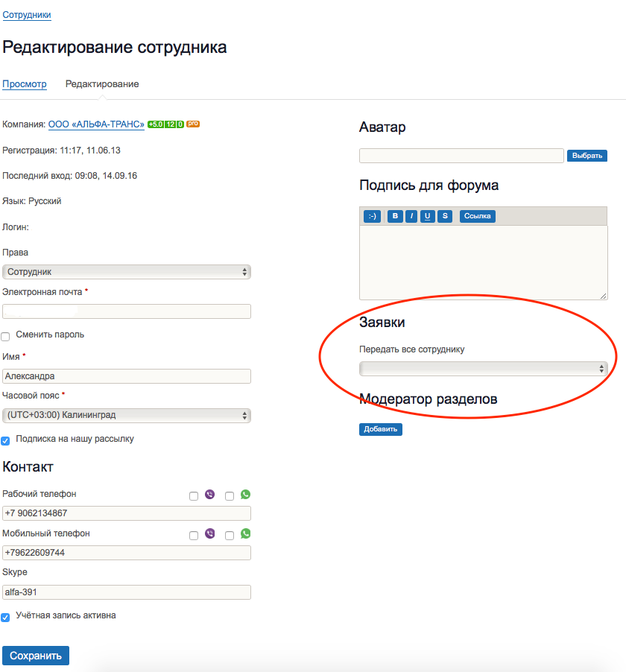The height and width of the screenshot is (672, 626).
Task: Toggle bold in signature editor
Action: tap(395, 216)
